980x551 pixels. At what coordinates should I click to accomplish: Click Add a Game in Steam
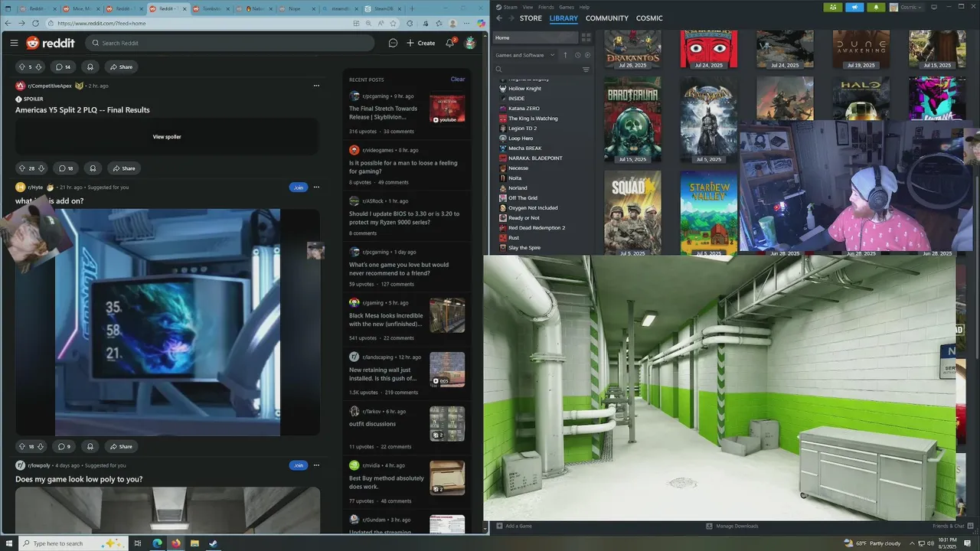(x=514, y=526)
